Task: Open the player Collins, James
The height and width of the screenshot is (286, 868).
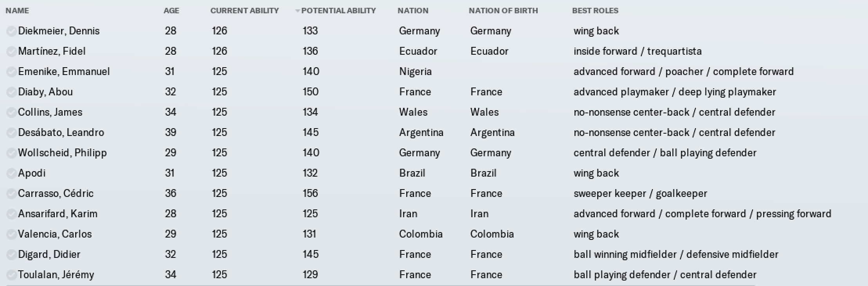Action: (50, 112)
